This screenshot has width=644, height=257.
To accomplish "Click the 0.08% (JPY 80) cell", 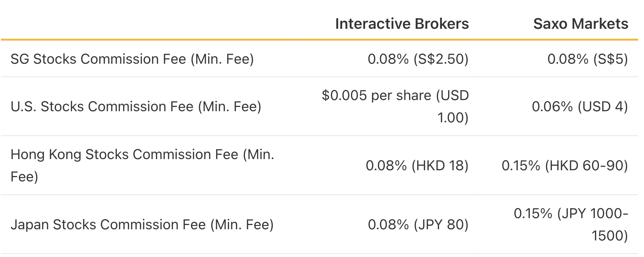I will pyautogui.click(x=418, y=225).
